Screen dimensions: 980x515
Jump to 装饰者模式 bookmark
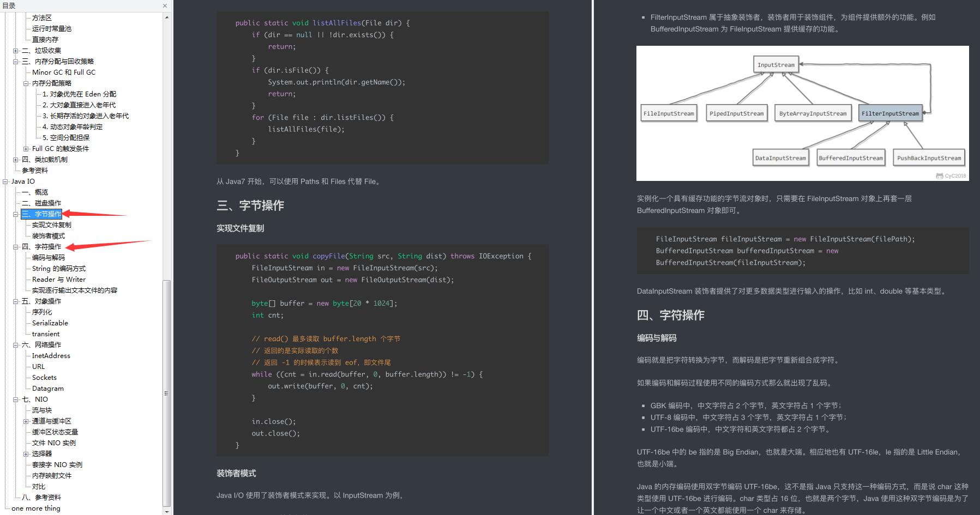click(x=49, y=236)
